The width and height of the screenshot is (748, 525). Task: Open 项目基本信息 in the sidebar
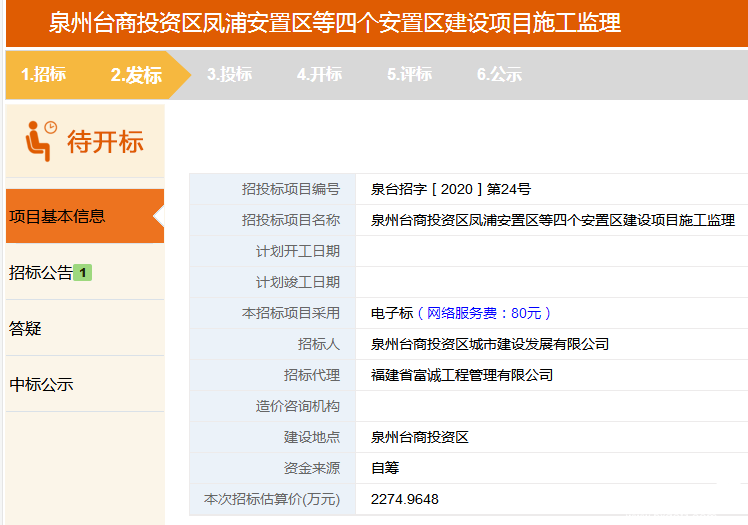coord(85,216)
